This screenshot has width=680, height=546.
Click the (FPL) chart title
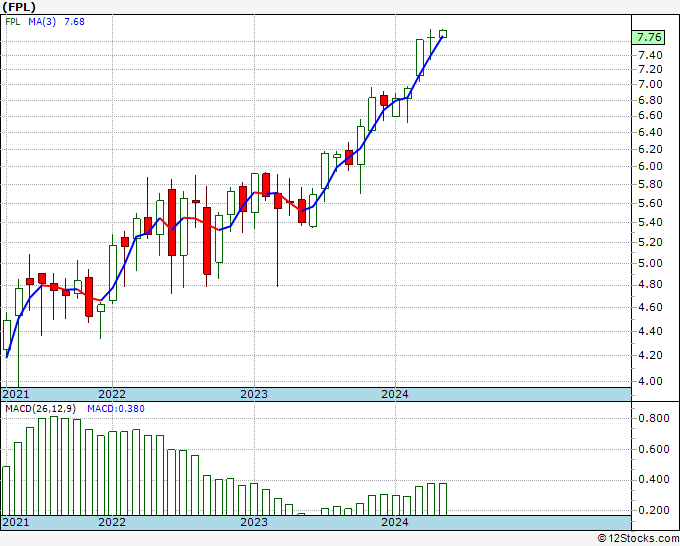tap(19, 7)
